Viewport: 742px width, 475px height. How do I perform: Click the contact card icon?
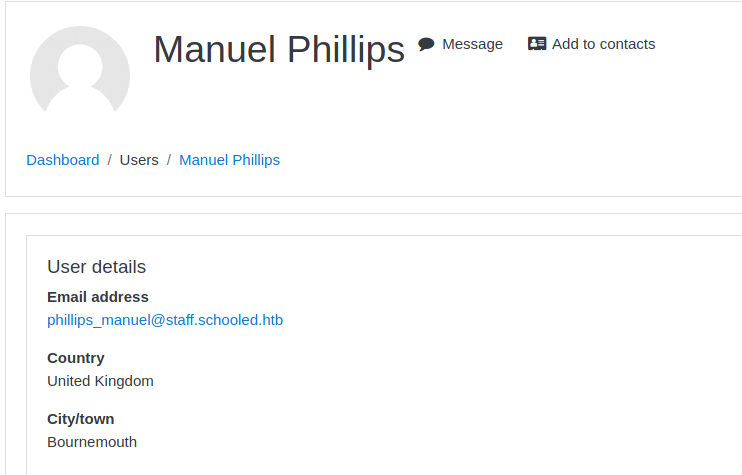click(x=537, y=44)
